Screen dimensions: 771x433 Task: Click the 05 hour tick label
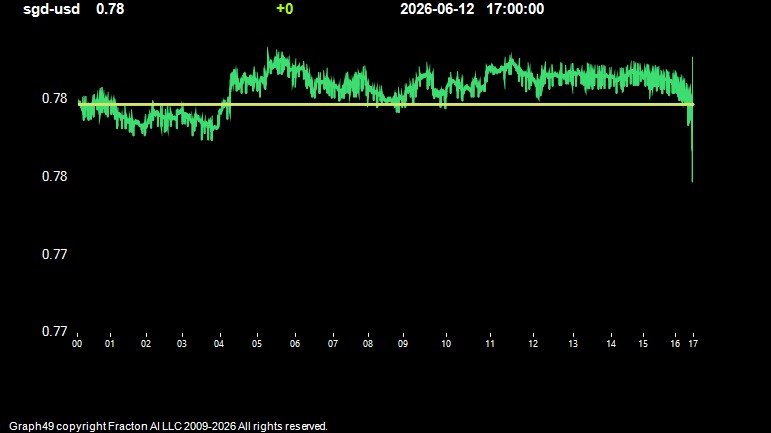(257, 344)
